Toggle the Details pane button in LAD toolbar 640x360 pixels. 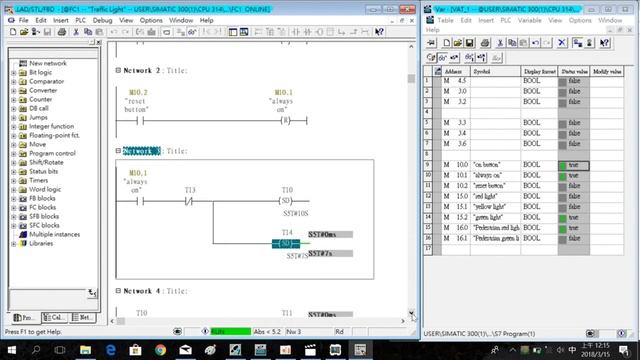(x=244, y=32)
